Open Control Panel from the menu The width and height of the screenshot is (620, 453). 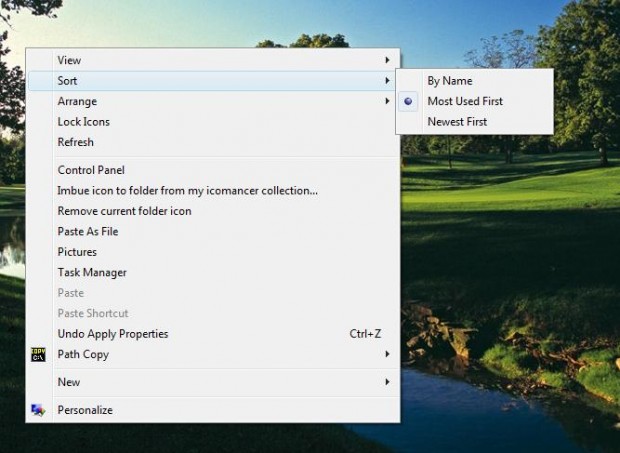(91, 170)
